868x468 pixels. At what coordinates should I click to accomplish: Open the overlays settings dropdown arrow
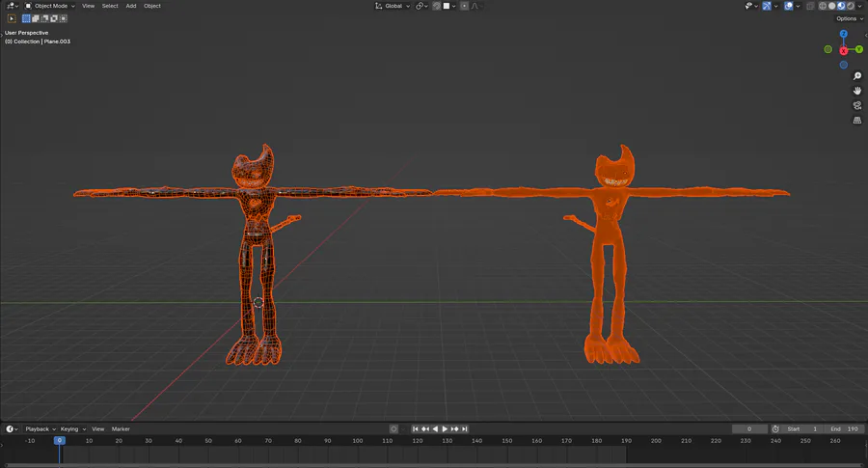pos(798,6)
